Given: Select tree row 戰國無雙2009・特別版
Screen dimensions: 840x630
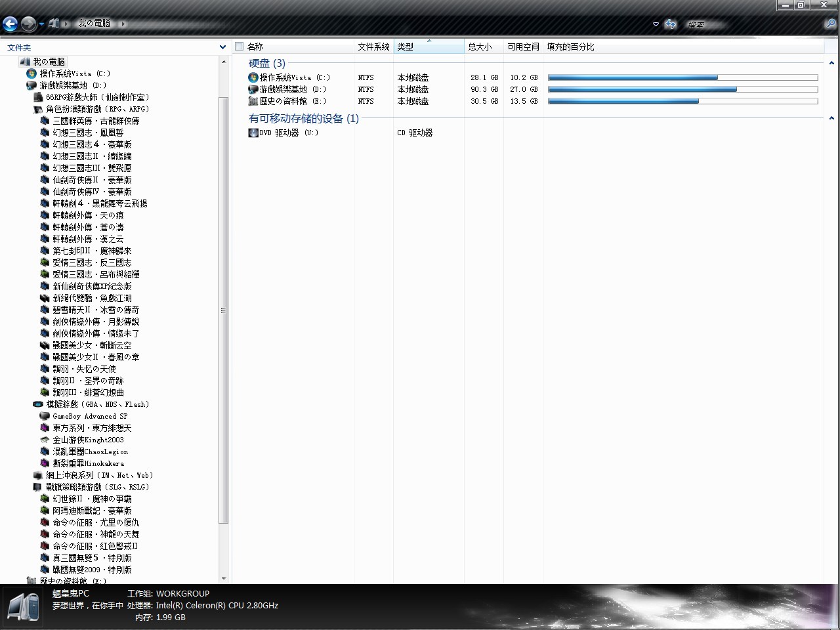Looking at the screenshot, I should click(92, 570).
